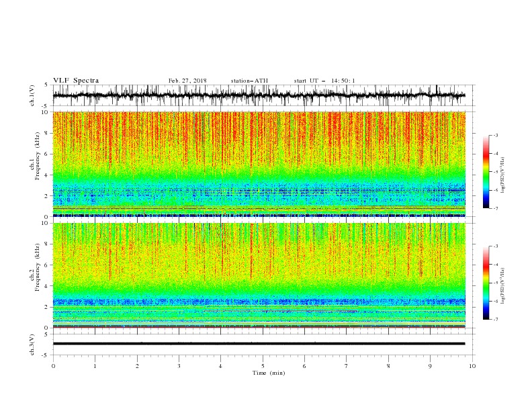Click the "Time (min)" x-axis label
This screenshot has height=411, width=532.
[269, 373]
